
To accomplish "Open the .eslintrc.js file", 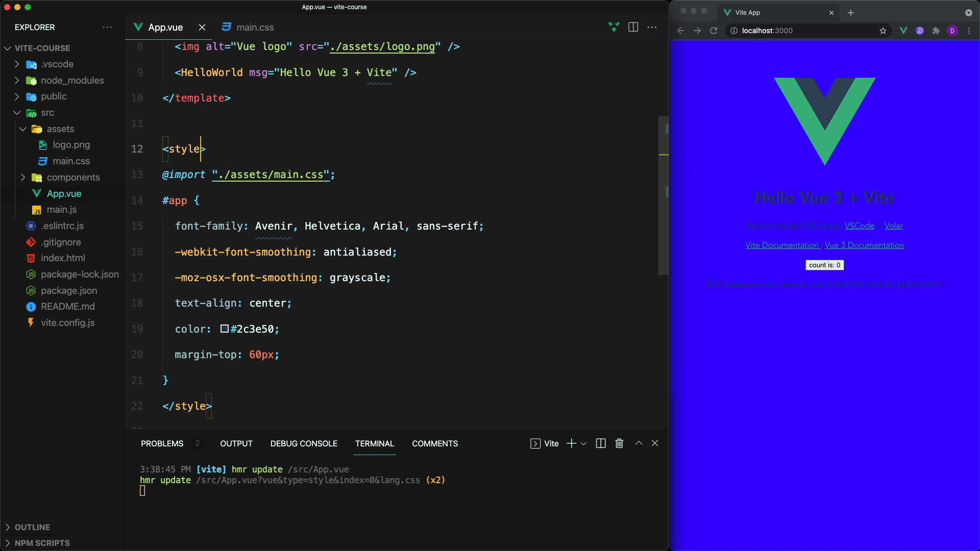I will [x=62, y=226].
